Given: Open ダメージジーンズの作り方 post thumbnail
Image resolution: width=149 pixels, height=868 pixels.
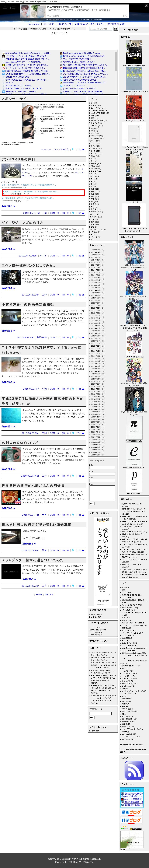Looking at the screenshot, I should tap(11, 235).
